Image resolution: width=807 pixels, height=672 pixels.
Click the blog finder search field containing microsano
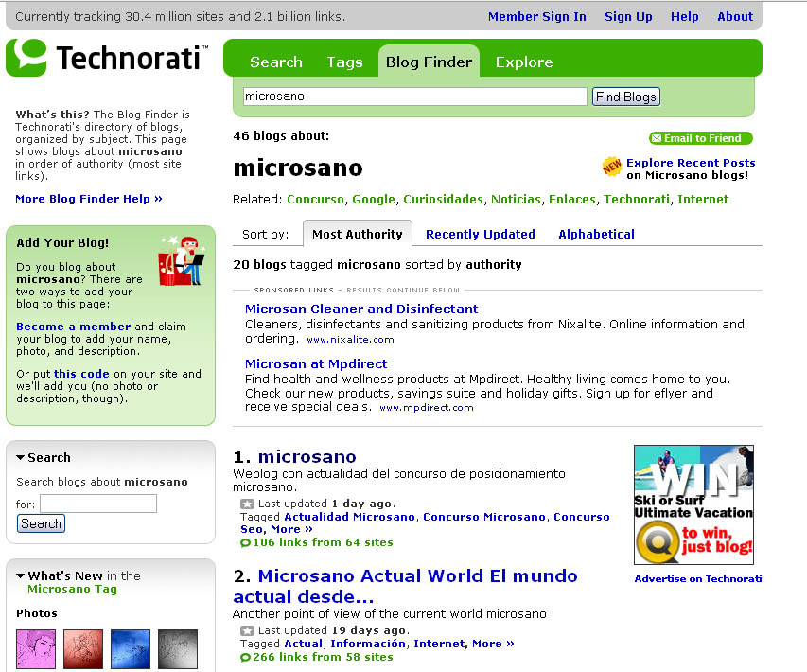(x=414, y=97)
